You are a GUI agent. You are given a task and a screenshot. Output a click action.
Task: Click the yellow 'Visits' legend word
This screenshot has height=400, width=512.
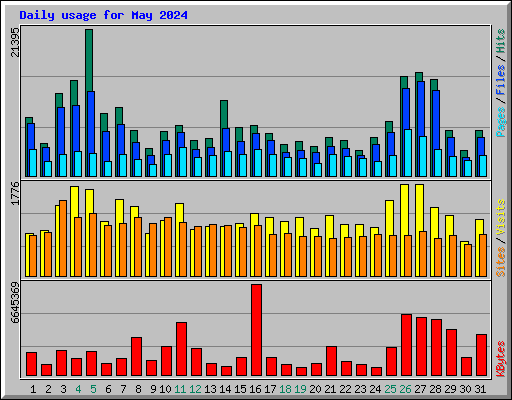pos(501,217)
